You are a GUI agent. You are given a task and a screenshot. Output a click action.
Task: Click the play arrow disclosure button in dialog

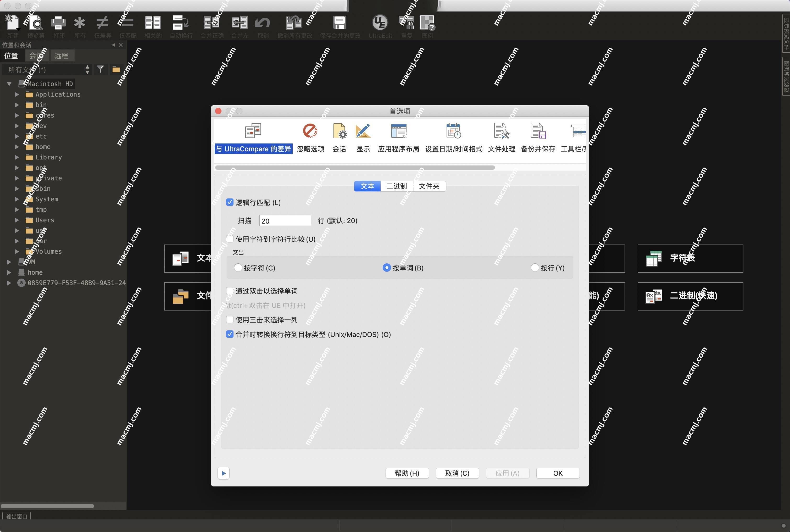tap(223, 473)
